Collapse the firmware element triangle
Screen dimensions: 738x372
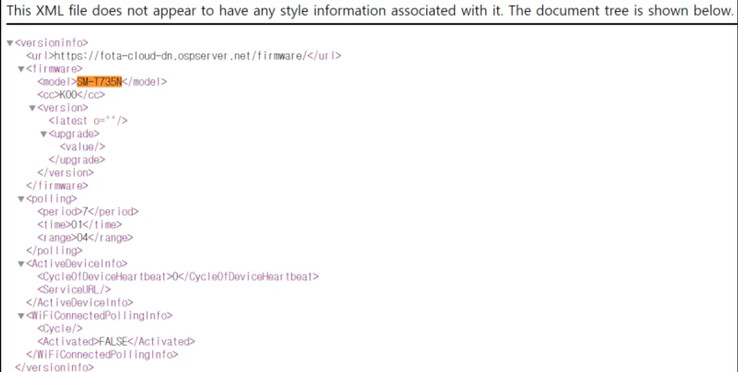pyautogui.click(x=21, y=69)
